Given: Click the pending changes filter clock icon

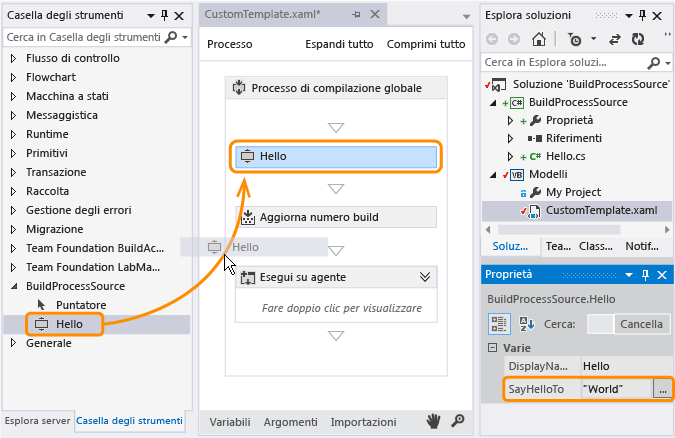Looking at the screenshot, I should click(x=574, y=39).
